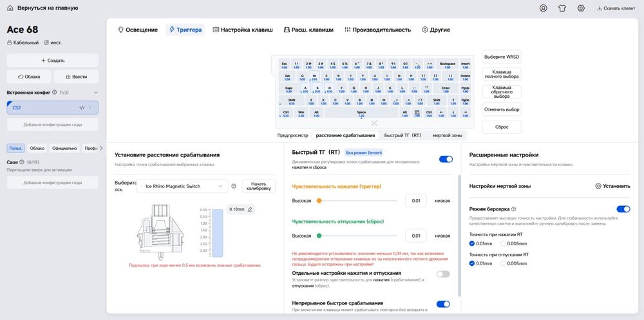Expand more config category tabs arrow
The width and height of the screenshot is (644, 320).
102,148
